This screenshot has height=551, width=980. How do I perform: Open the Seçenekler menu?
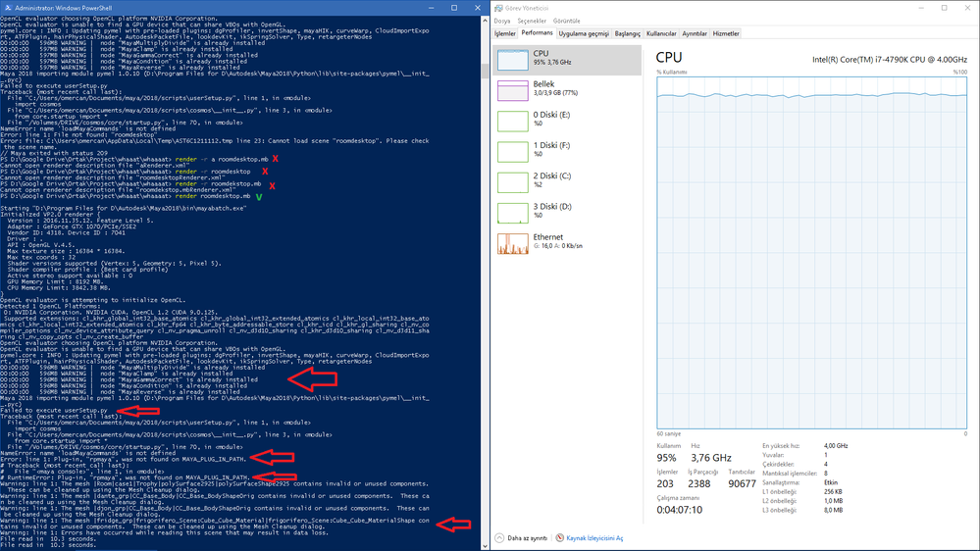click(x=532, y=21)
